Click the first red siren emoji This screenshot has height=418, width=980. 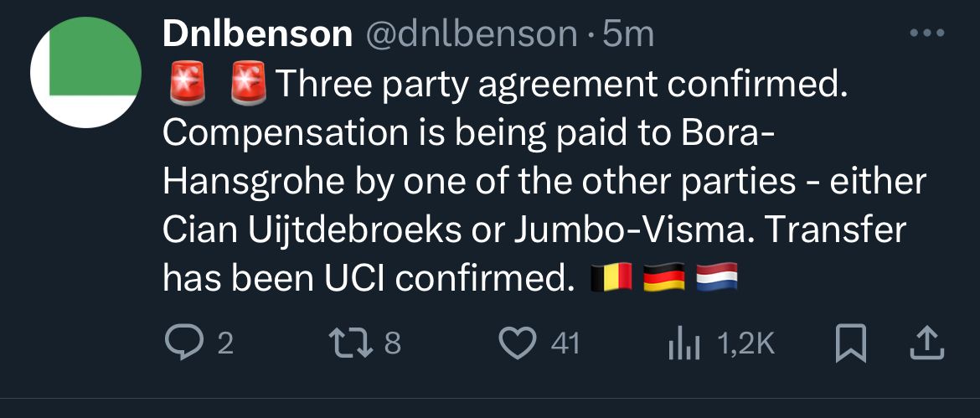(x=188, y=82)
